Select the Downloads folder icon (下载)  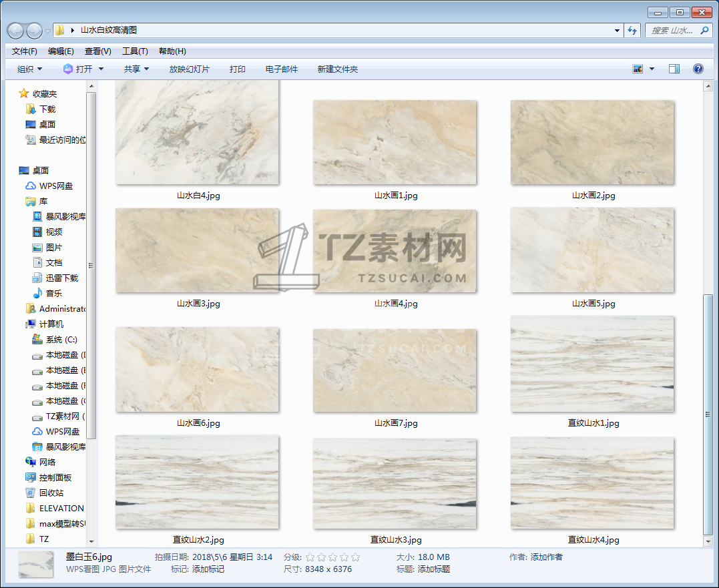[31, 109]
